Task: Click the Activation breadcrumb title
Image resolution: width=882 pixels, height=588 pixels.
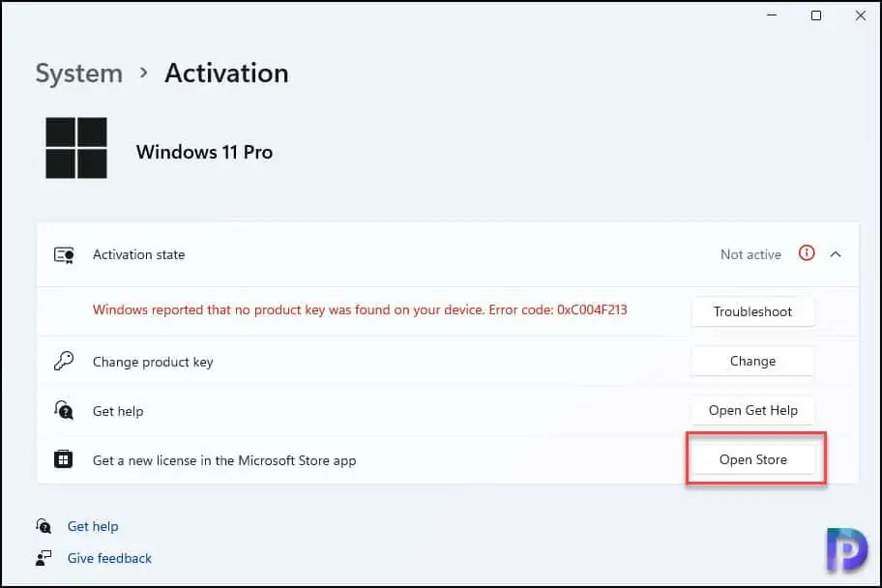Action: pyautogui.click(x=226, y=73)
